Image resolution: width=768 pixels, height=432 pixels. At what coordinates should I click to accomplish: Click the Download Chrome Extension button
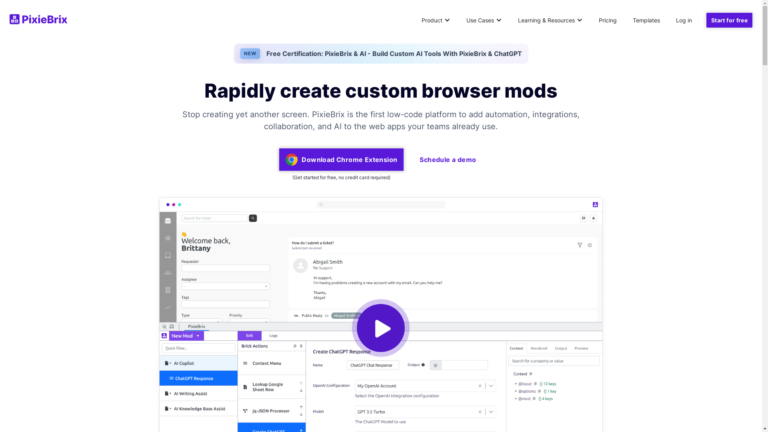[x=341, y=159]
